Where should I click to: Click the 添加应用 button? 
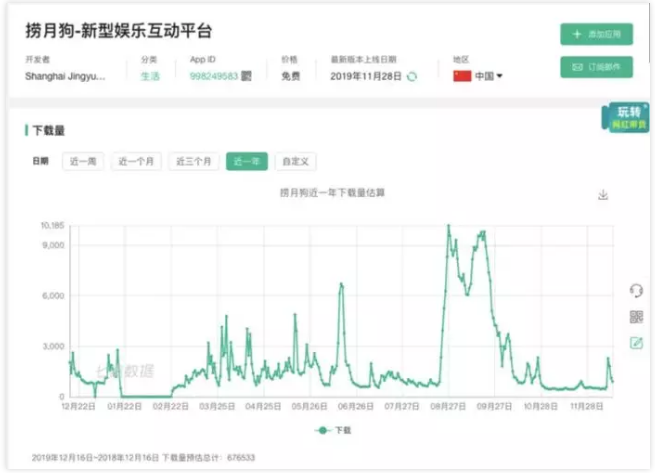coord(596,34)
